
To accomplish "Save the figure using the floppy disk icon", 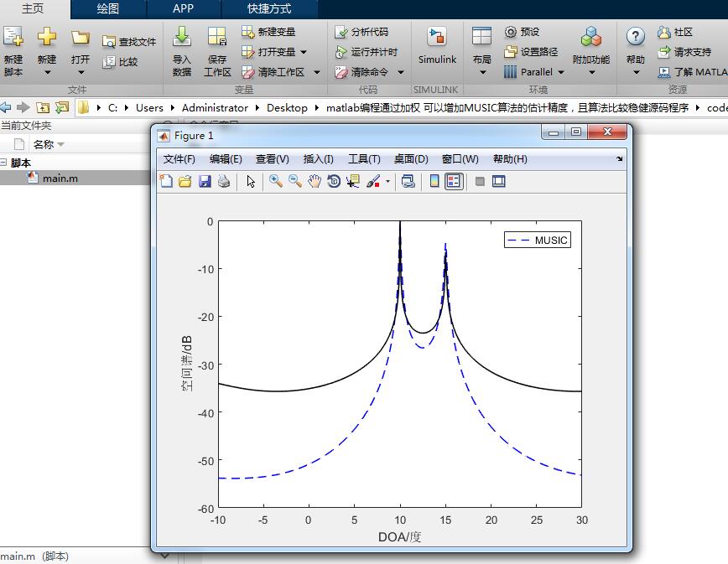I will pyautogui.click(x=205, y=181).
